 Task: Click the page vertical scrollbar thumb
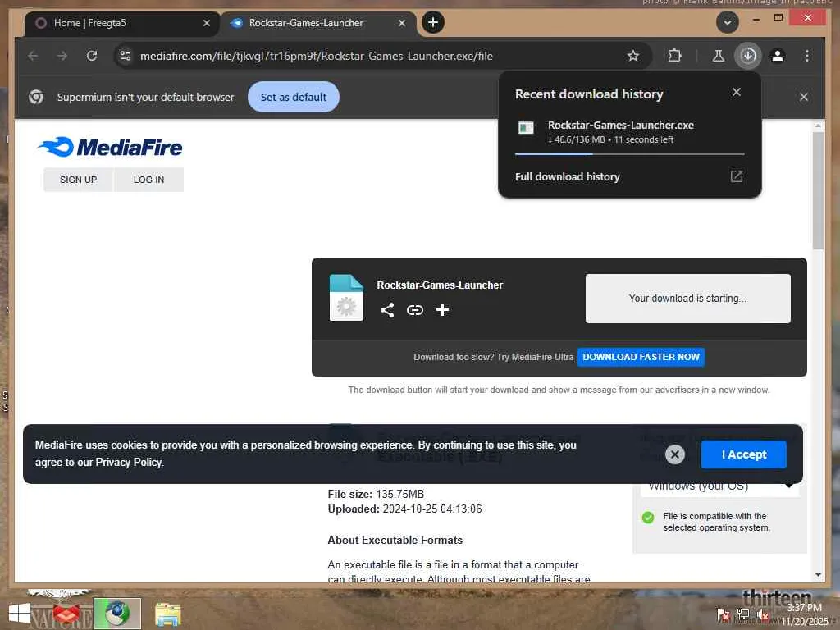point(818,190)
